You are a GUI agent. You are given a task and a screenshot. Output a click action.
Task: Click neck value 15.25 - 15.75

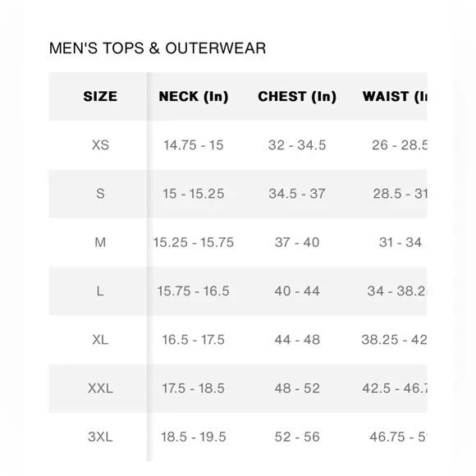point(194,242)
